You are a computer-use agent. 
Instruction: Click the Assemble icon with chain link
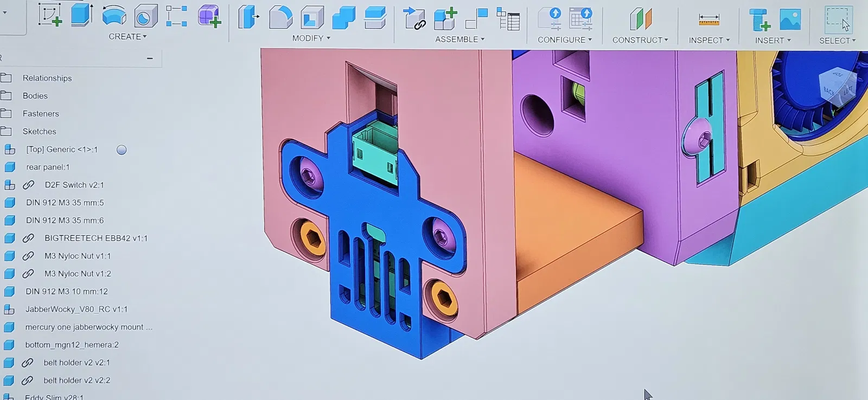[415, 18]
